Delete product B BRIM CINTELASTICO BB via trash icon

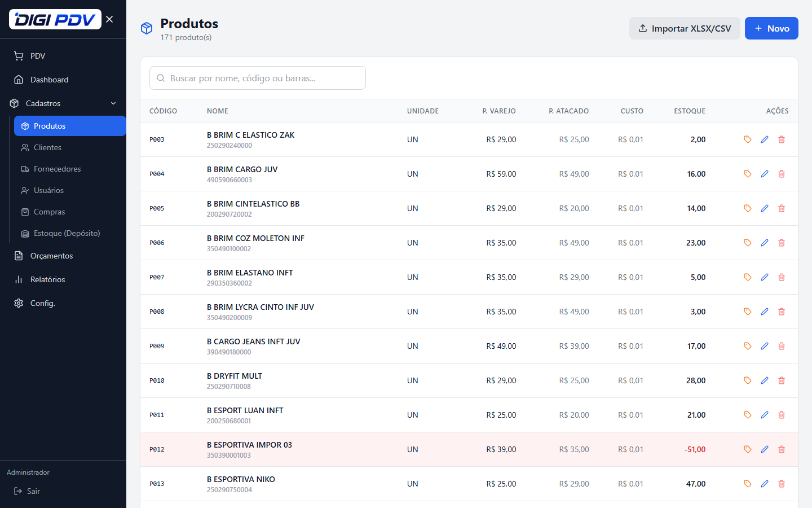[x=782, y=208]
